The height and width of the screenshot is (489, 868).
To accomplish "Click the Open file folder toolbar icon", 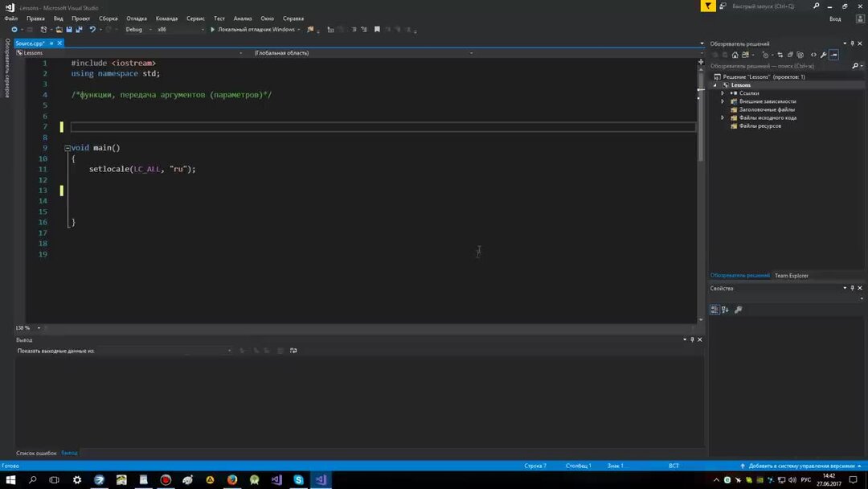I will click(x=59, y=29).
